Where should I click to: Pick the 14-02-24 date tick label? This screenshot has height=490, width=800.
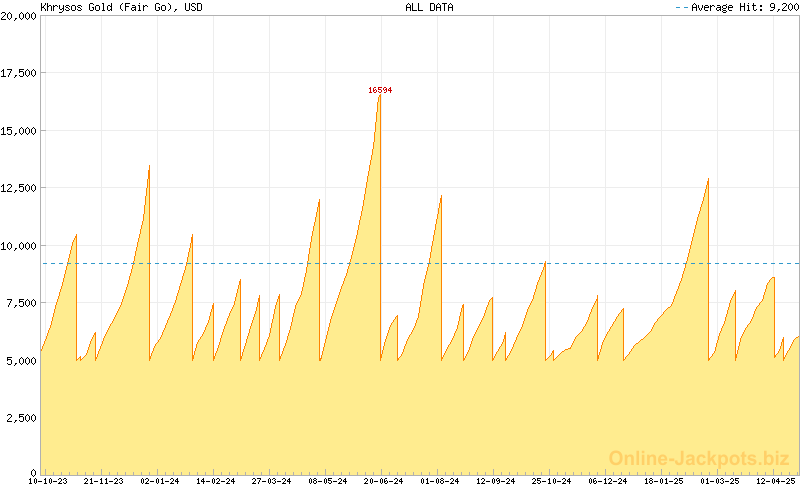tap(216, 481)
